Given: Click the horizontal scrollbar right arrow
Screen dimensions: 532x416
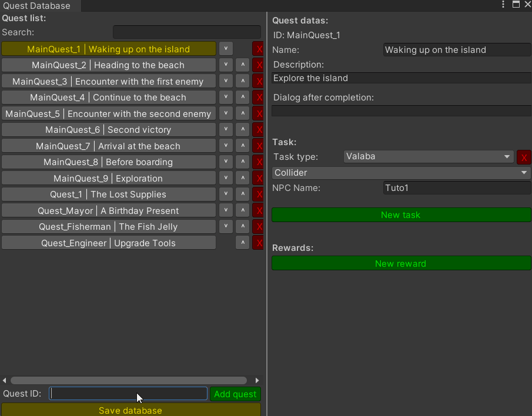Looking at the screenshot, I should (x=257, y=380).
